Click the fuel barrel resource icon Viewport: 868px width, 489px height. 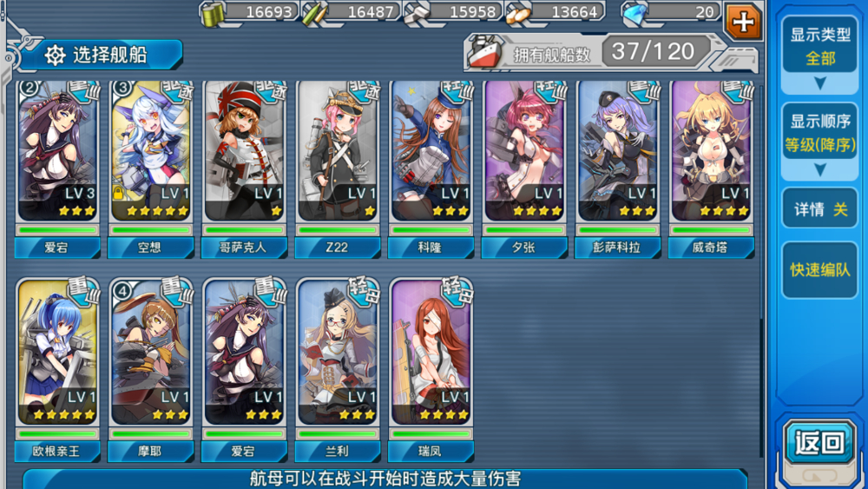(x=213, y=15)
